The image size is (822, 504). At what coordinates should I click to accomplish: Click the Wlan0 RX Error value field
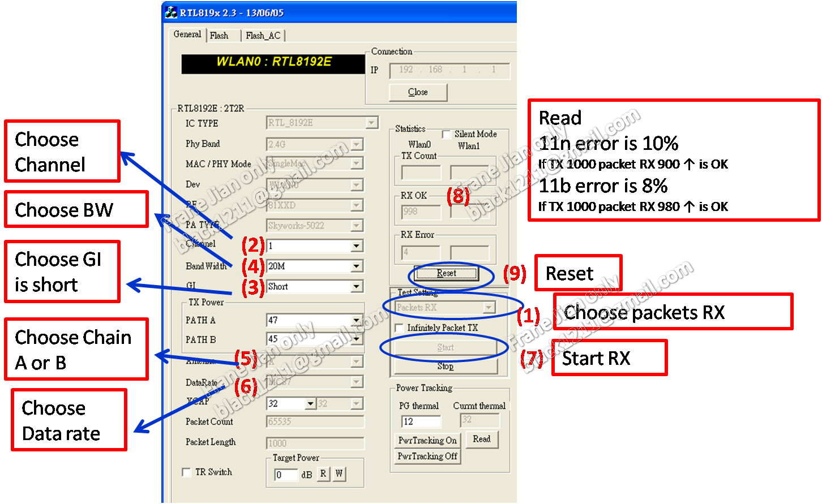pyautogui.click(x=421, y=252)
